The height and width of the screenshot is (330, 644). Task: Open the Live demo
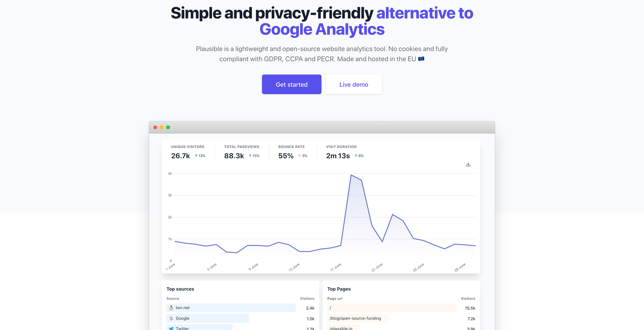click(x=353, y=84)
